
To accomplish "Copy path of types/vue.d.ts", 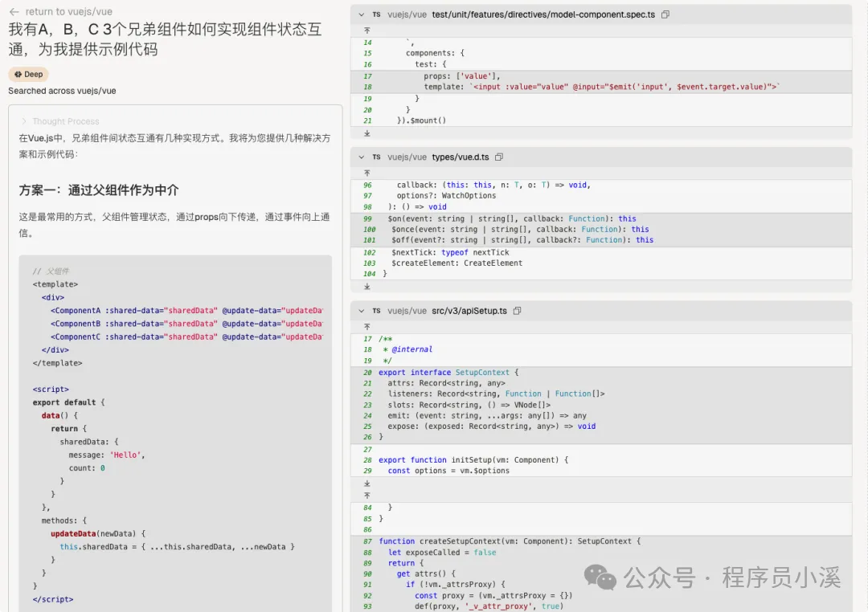I will (499, 157).
